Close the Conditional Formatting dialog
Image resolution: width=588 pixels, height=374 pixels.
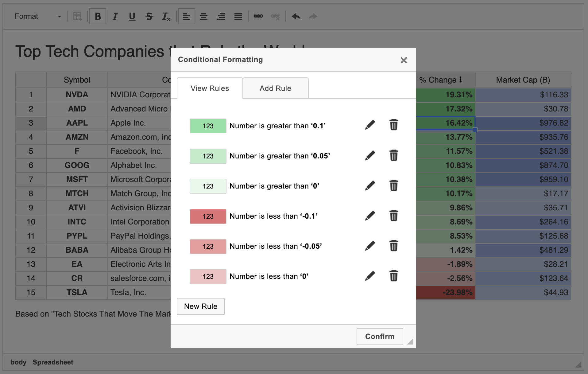(404, 60)
